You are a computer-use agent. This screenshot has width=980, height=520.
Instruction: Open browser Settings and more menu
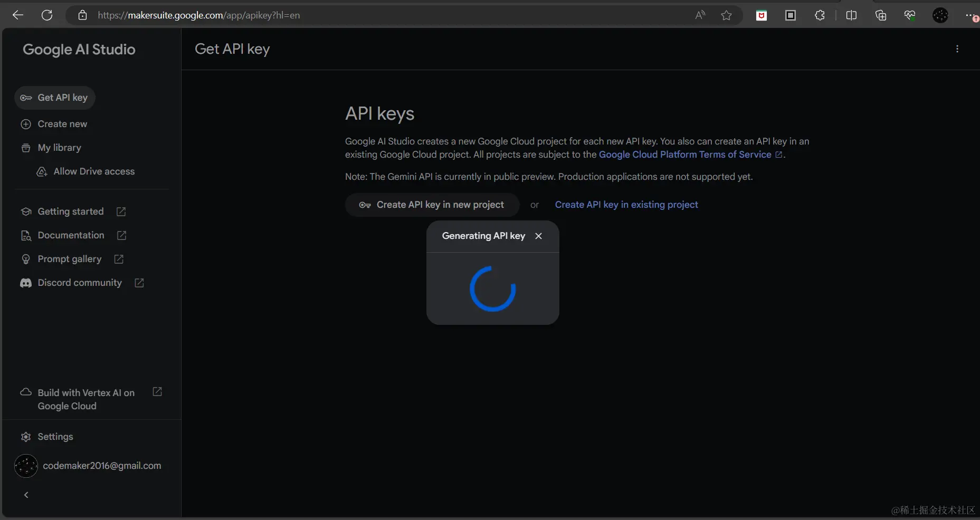coord(971,15)
